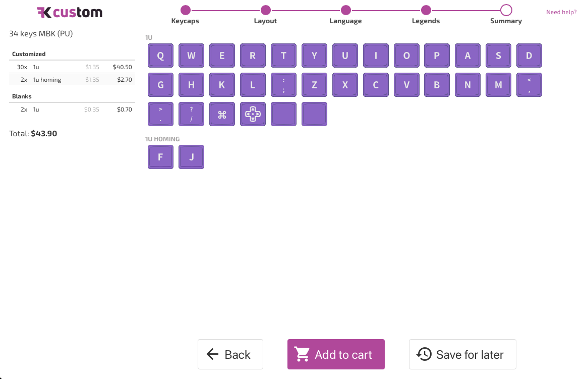Click the command symbol keycap
The image size is (588, 379).
[222, 115]
